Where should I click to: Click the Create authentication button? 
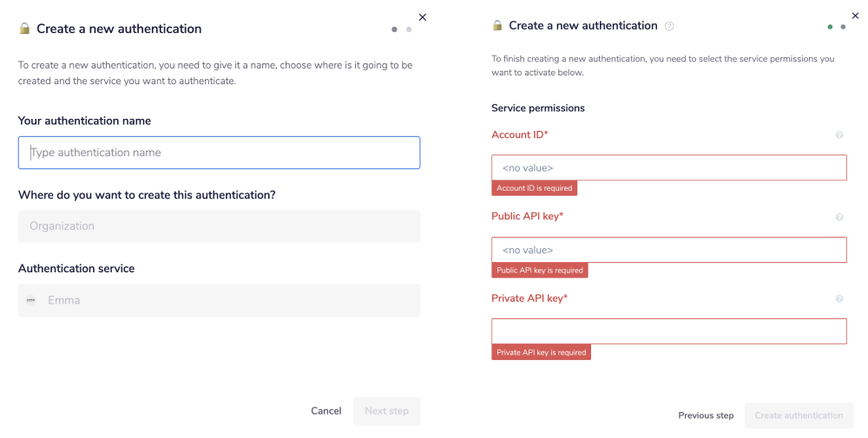pos(799,415)
